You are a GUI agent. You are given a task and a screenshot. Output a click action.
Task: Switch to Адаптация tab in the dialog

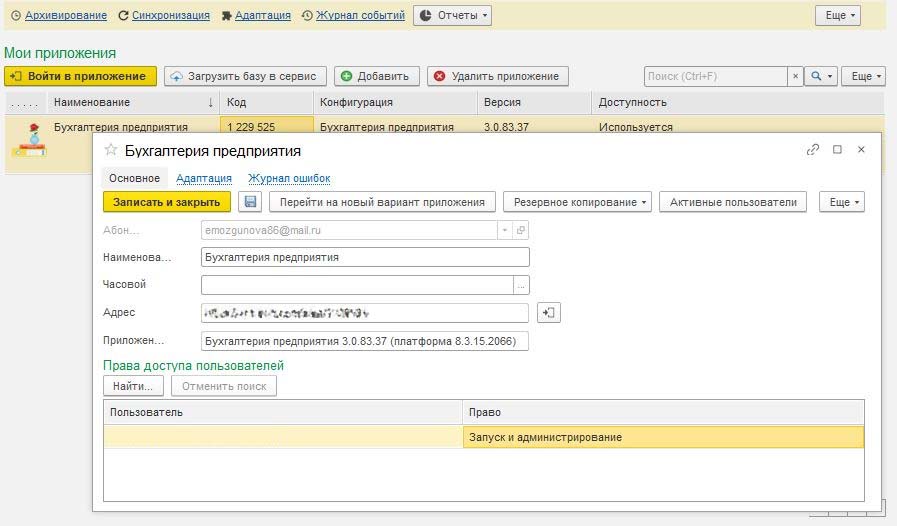pyautogui.click(x=203, y=178)
